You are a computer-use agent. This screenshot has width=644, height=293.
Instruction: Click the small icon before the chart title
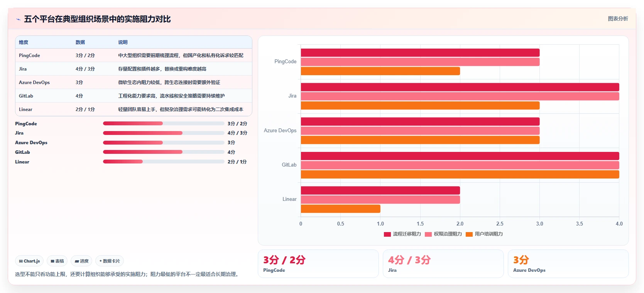[x=18, y=19]
